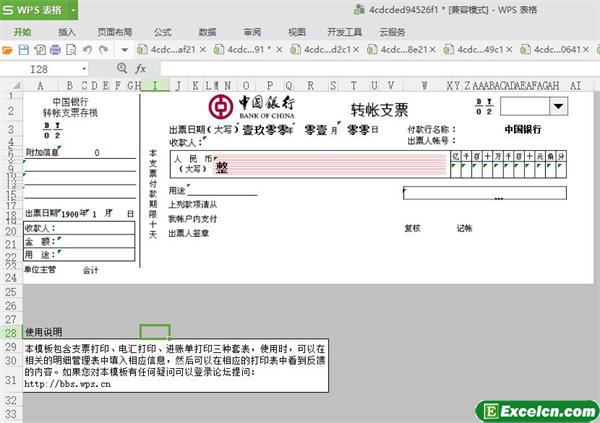Click the stub 金额 cell
Image resolution: width=600 pixels, height=423 pixels.
click(79, 242)
